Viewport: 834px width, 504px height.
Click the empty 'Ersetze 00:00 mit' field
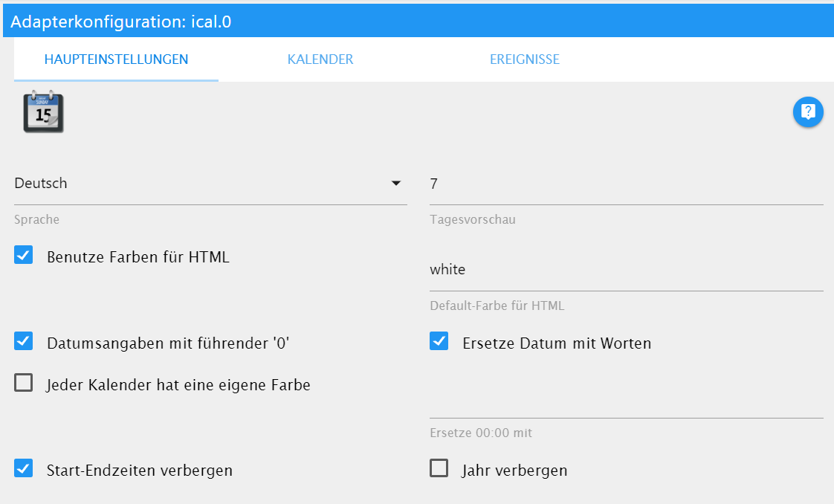626,403
